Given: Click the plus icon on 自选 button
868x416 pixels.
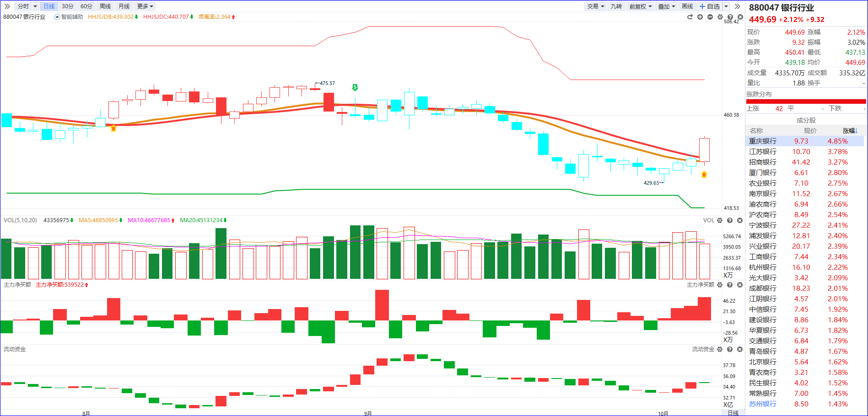Looking at the screenshot, I should pyautogui.click(x=702, y=6).
